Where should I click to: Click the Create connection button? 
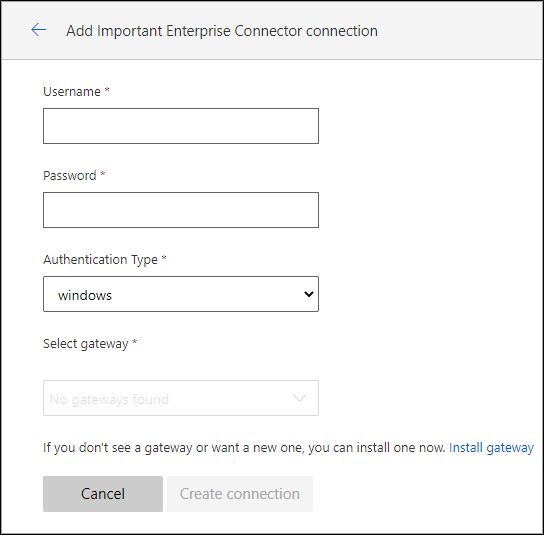point(240,494)
